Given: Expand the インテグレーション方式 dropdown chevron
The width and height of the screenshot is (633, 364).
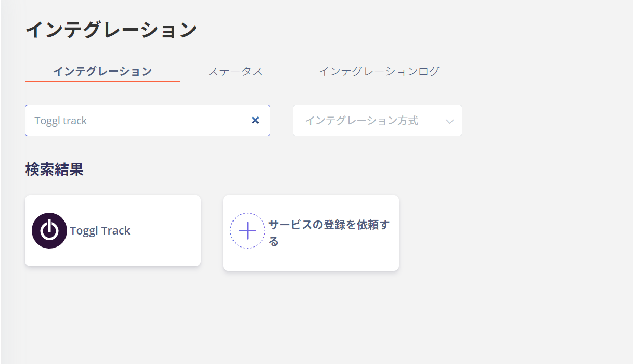Looking at the screenshot, I should (450, 121).
